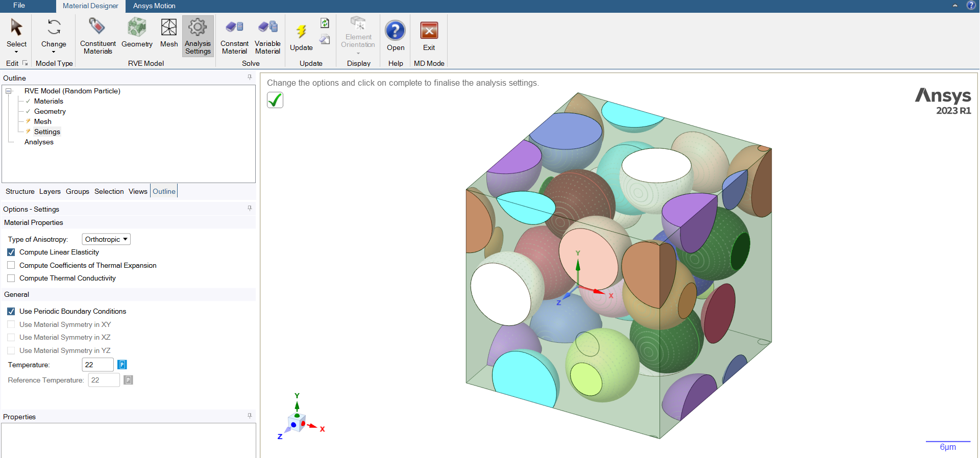
Task: Toggle Use Material Symmetry in XZ
Action: click(x=11, y=338)
